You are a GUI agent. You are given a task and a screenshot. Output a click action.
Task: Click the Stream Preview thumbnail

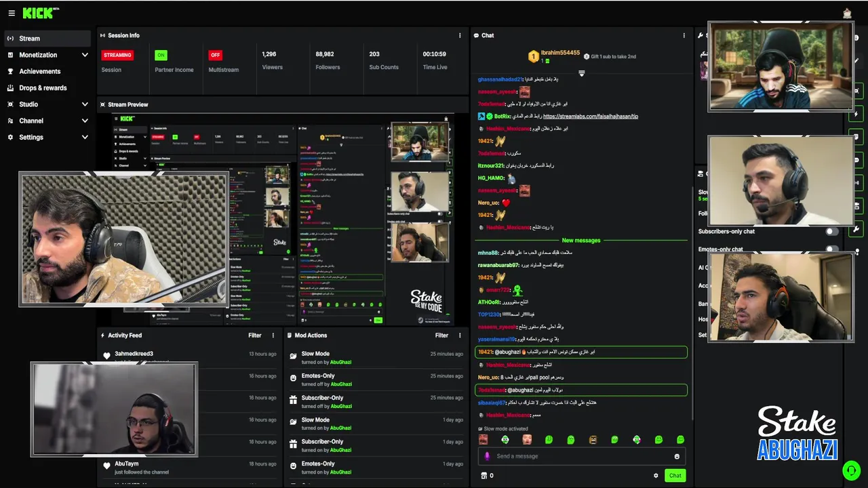point(283,220)
